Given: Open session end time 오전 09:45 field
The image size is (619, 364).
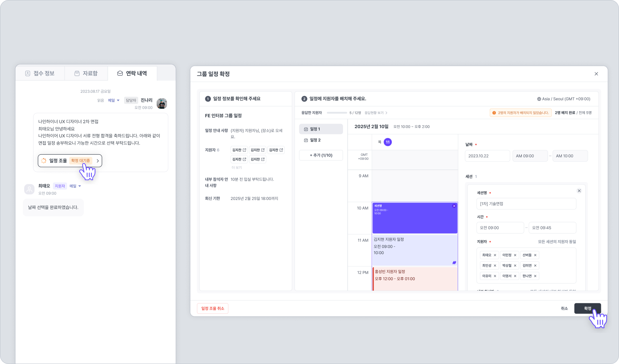Looking at the screenshot, I should (552, 228).
